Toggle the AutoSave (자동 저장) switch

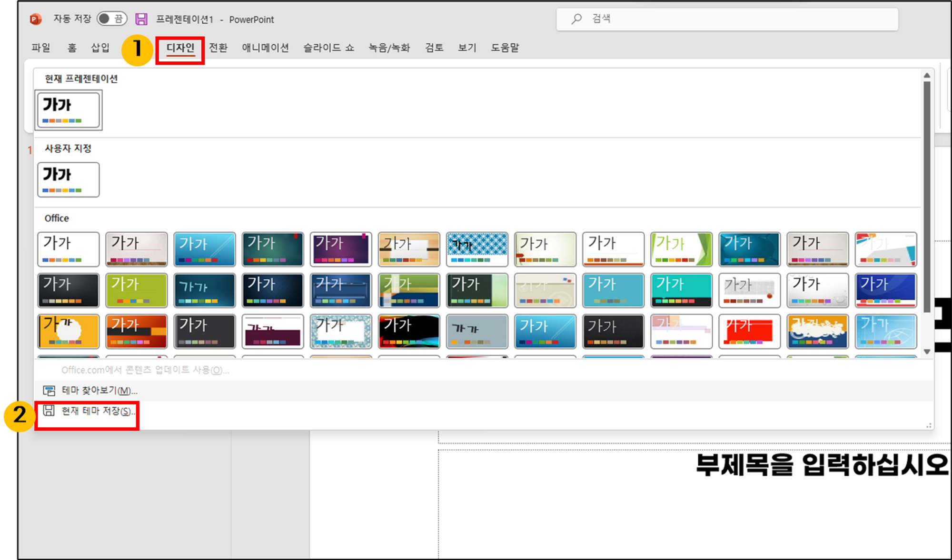point(112,19)
